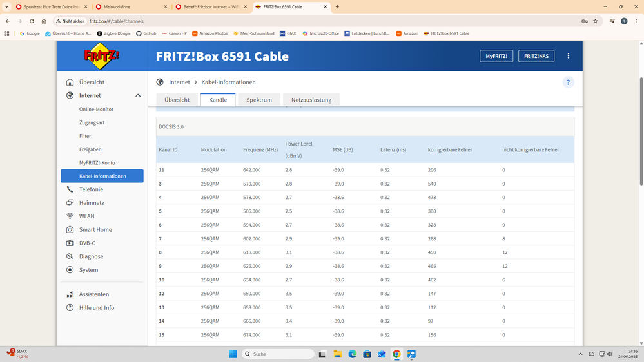Screen dimensions: 644x362
Task: Click the MyFRITZ! button
Action: tap(496, 56)
